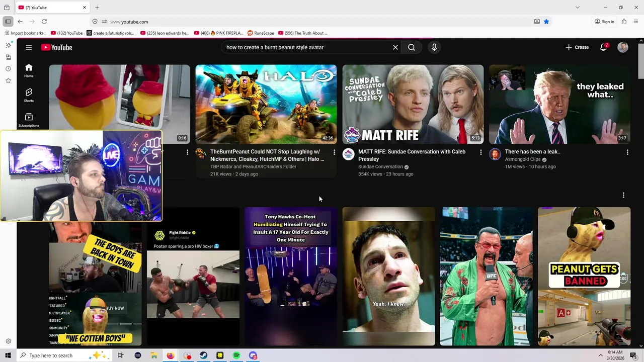The image size is (644, 362).
Task: Open the account avatar menu
Action: pos(623,47)
